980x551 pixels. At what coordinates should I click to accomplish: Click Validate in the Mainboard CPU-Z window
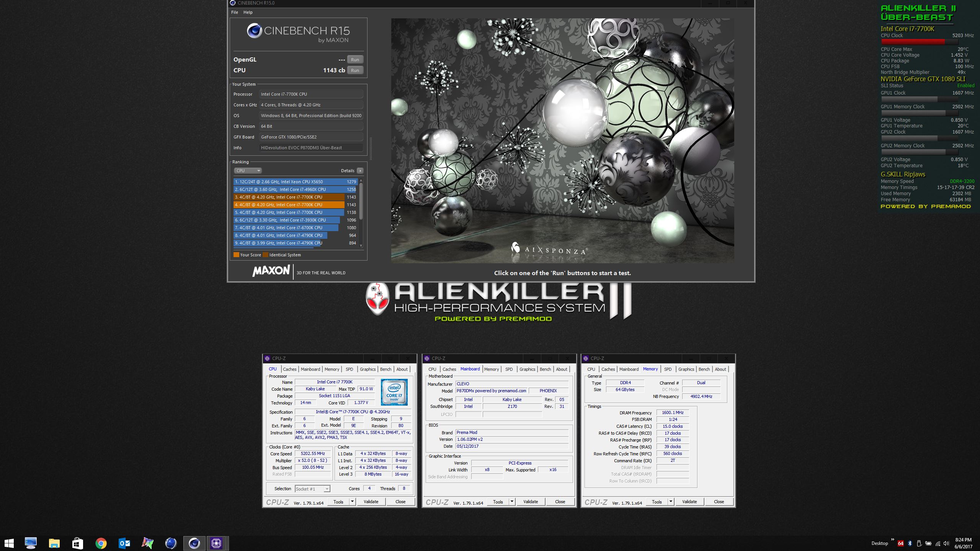point(530,502)
